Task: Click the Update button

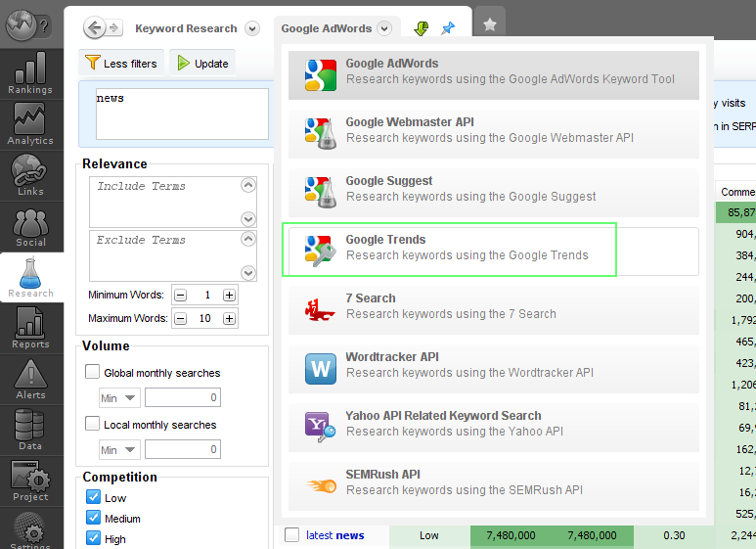Action: 202,63
